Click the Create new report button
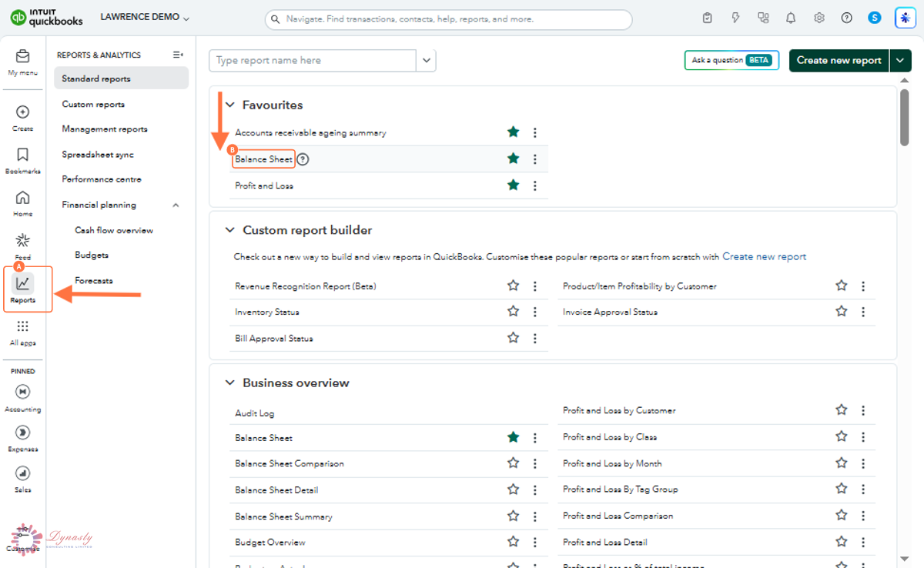 click(839, 60)
